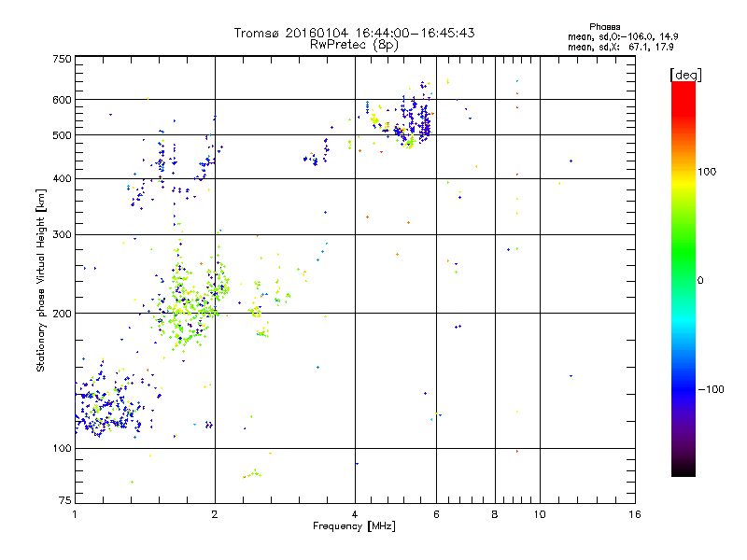This screenshot has height=560, width=747.
Task: Click the 'Stationary phase Virtual Height [km]' axis title
Action: click(x=41, y=281)
